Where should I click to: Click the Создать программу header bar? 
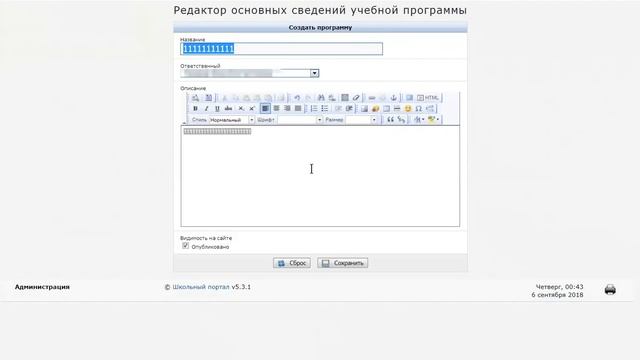[x=320, y=27]
